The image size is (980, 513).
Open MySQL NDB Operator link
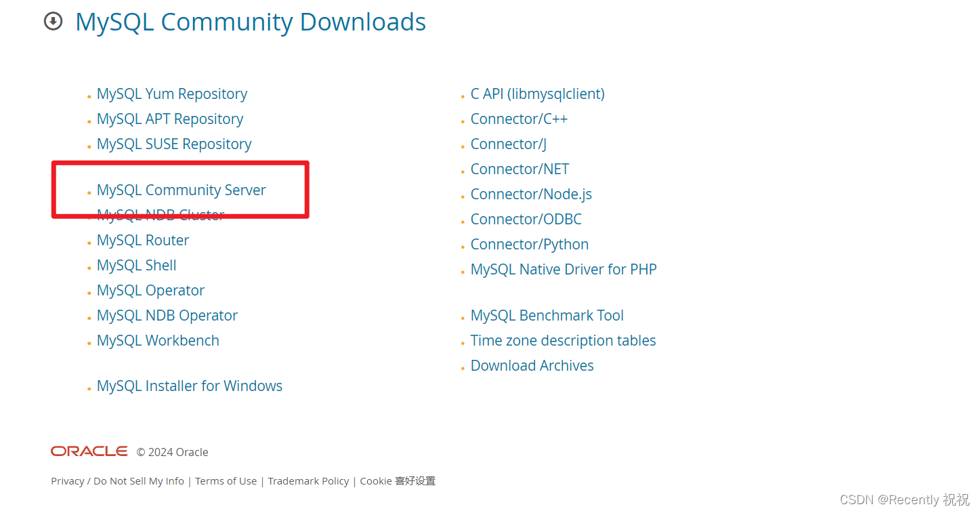[x=167, y=316]
